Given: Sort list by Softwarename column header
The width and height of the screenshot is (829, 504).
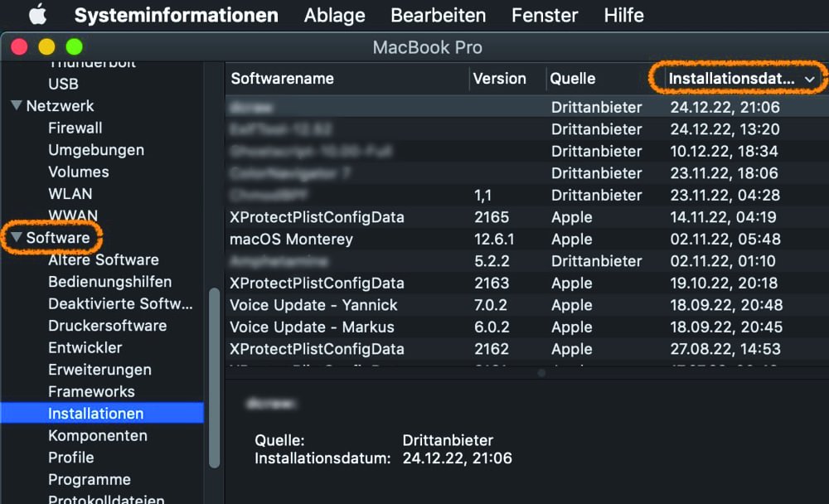Looking at the screenshot, I should (x=282, y=79).
